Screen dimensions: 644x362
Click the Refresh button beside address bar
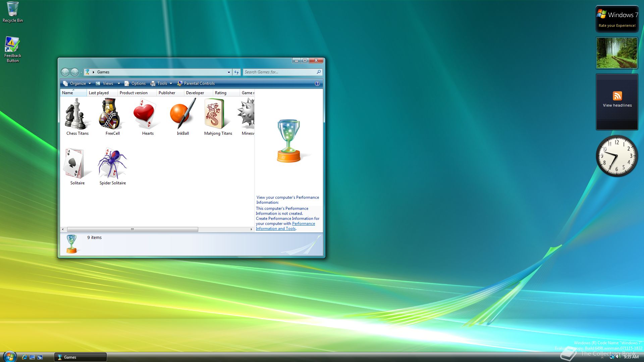pos(236,72)
